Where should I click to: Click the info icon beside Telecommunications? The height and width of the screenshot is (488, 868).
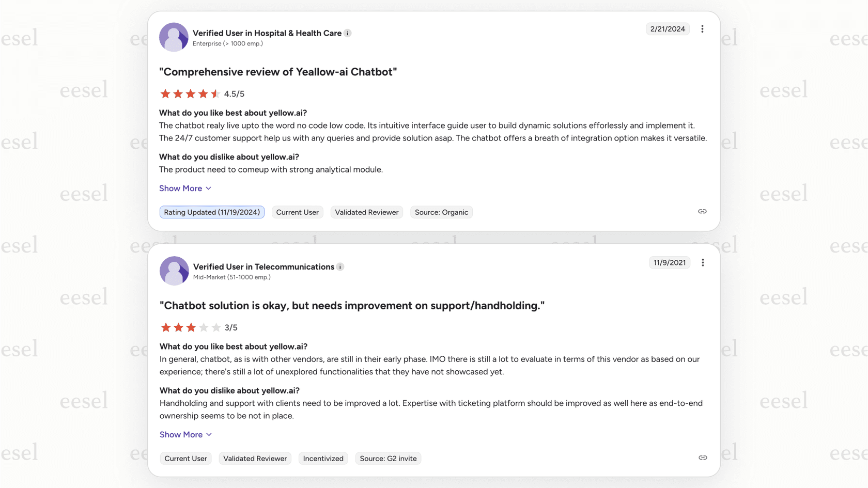pyautogui.click(x=340, y=266)
